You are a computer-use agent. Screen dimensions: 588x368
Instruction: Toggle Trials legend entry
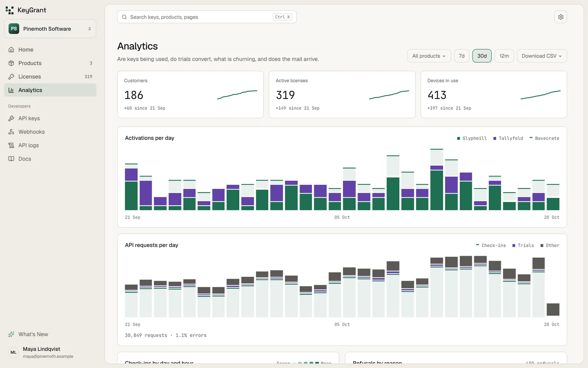click(x=523, y=245)
